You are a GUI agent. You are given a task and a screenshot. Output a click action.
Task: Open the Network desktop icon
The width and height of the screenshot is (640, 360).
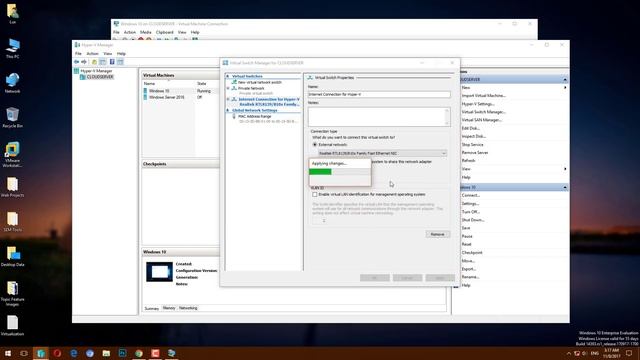click(12, 83)
